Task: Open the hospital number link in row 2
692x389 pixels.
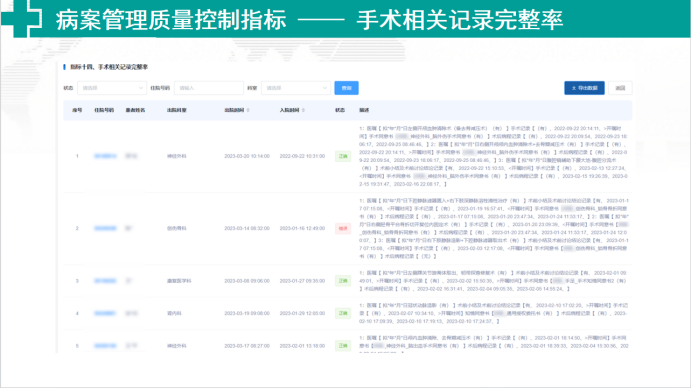Action: pyautogui.click(x=105, y=228)
